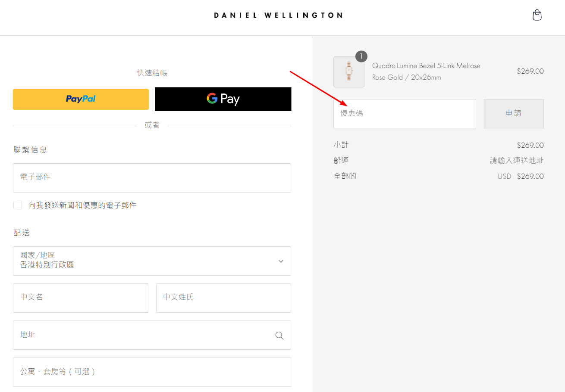Click the 船運 shipping label

[341, 161]
